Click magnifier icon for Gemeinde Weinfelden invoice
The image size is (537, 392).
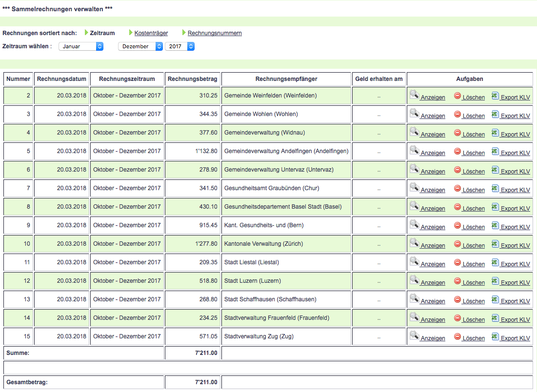point(414,95)
